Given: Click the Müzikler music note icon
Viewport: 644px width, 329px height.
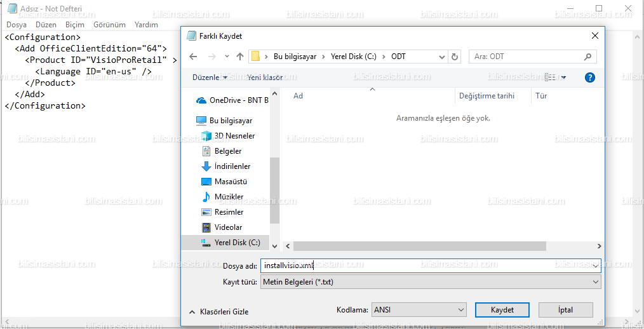Looking at the screenshot, I should [206, 197].
